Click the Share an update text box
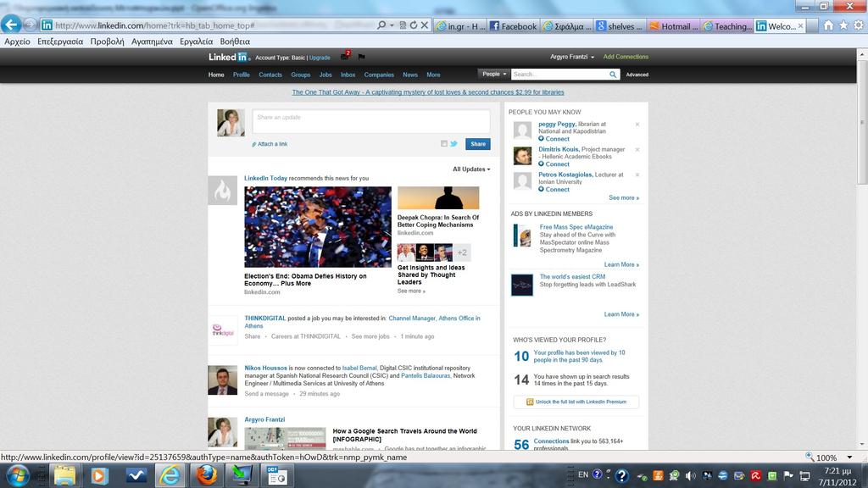The height and width of the screenshot is (488, 868). 371,121
